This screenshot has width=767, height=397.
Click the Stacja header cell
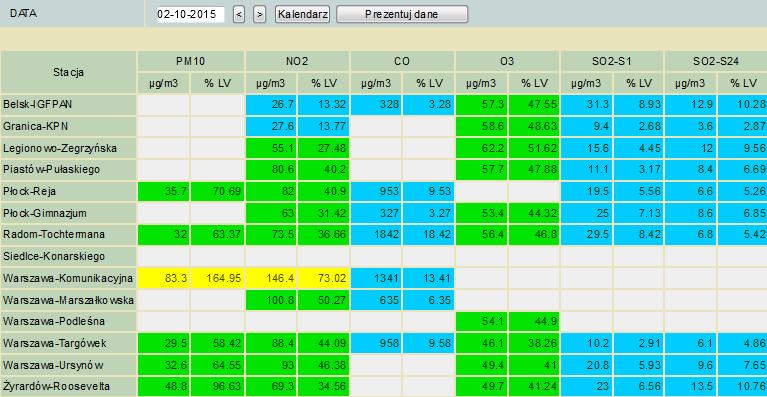click(69, 72)
